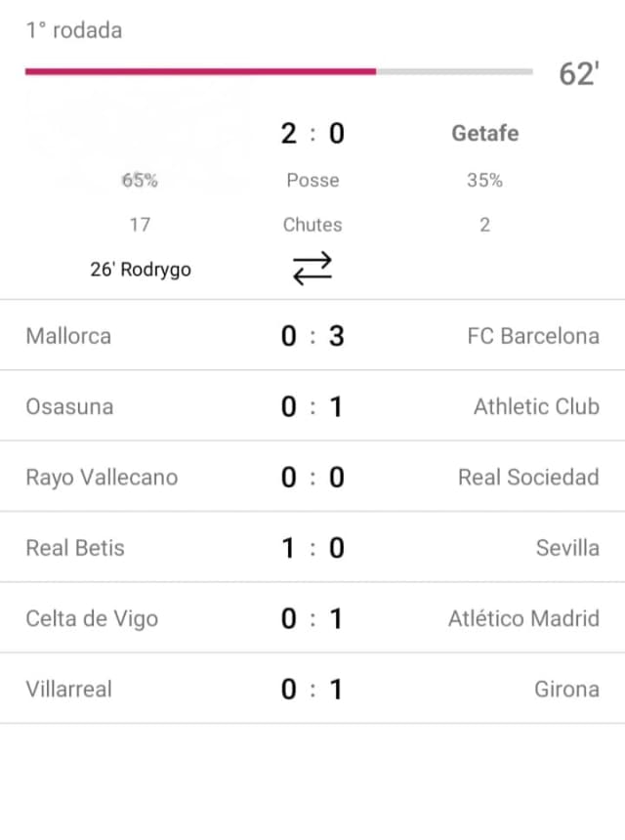Select the Chutes statistic label

(312, 225)
